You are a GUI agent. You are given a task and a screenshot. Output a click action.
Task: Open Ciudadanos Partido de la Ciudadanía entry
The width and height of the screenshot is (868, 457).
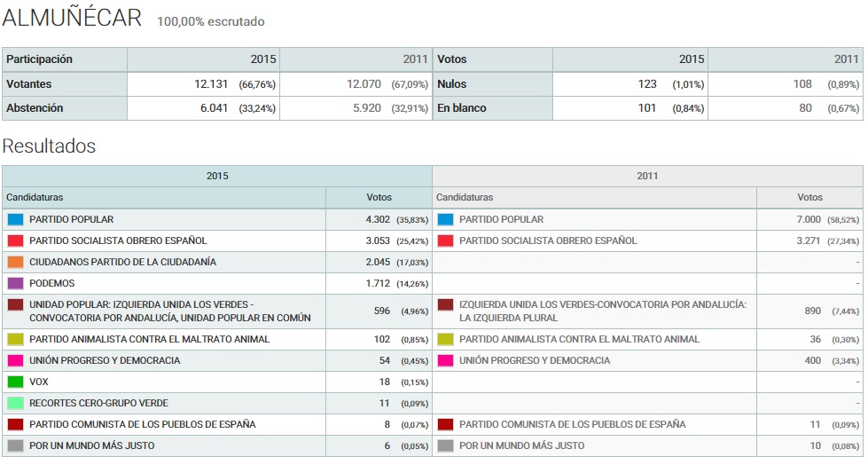[x=122, y=262]
